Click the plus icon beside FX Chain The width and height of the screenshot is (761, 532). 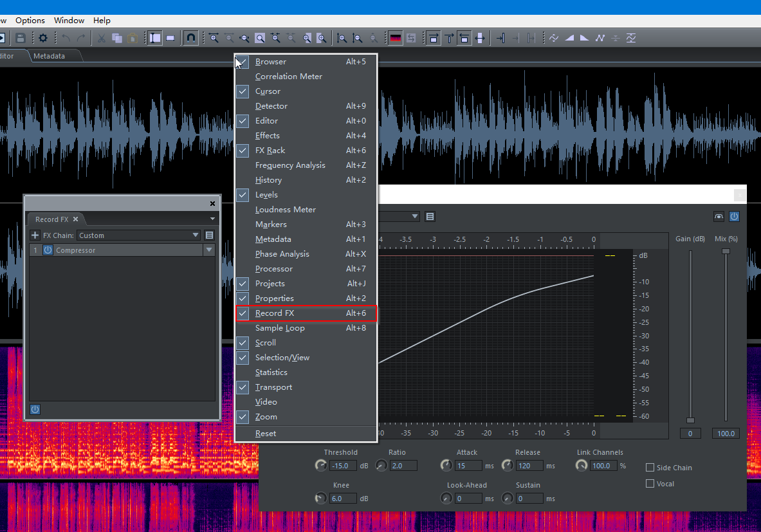point(35,235)
